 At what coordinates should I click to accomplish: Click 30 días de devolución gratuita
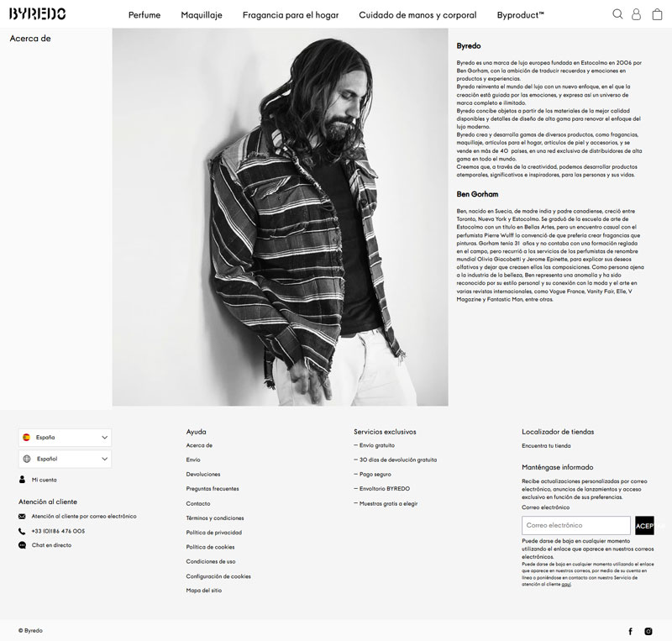(x=395, y=460)
